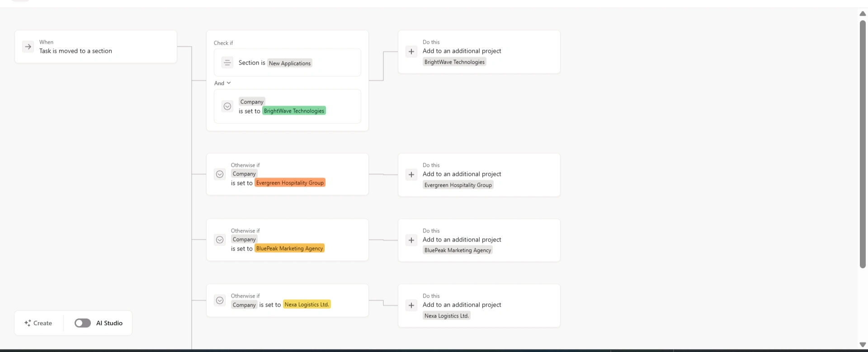868x352 pixels.
Task: Click the section list icon beside Section is
Action: [x=227, y=62]
